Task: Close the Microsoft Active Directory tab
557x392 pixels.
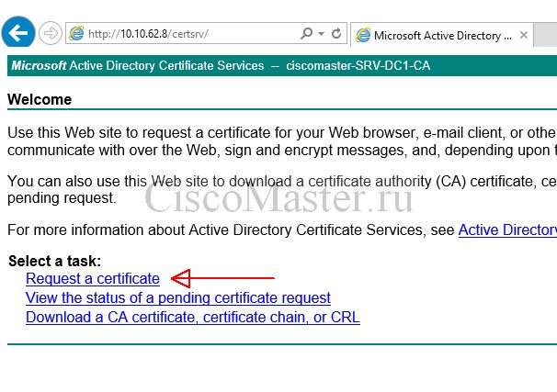Action: [523, 35]
